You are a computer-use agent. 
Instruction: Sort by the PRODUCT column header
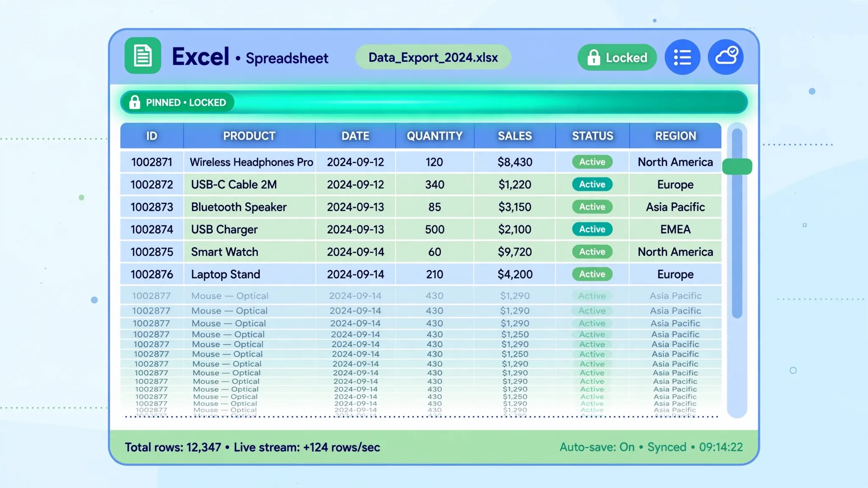[x=249, y=136]
